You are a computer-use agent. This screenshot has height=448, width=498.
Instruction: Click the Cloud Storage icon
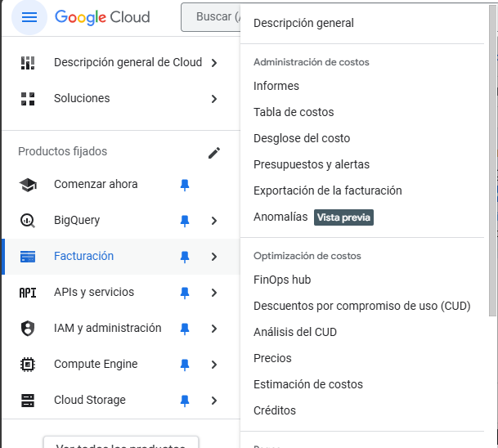click(28, 401)
